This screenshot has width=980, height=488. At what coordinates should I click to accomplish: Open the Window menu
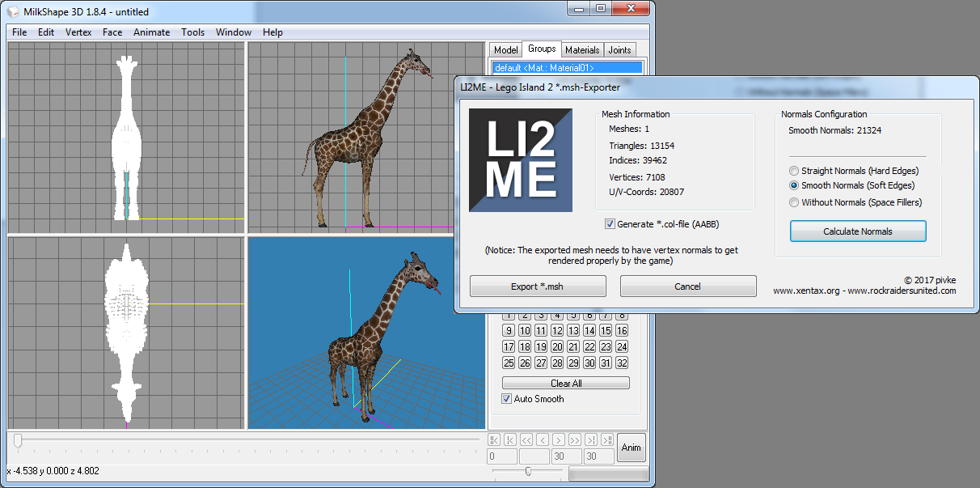234,32
